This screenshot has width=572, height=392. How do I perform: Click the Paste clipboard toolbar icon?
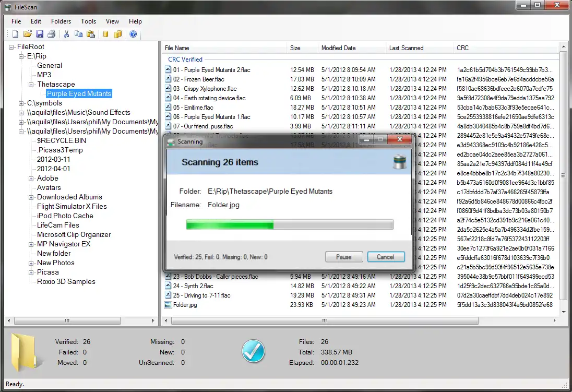[91, 34]
